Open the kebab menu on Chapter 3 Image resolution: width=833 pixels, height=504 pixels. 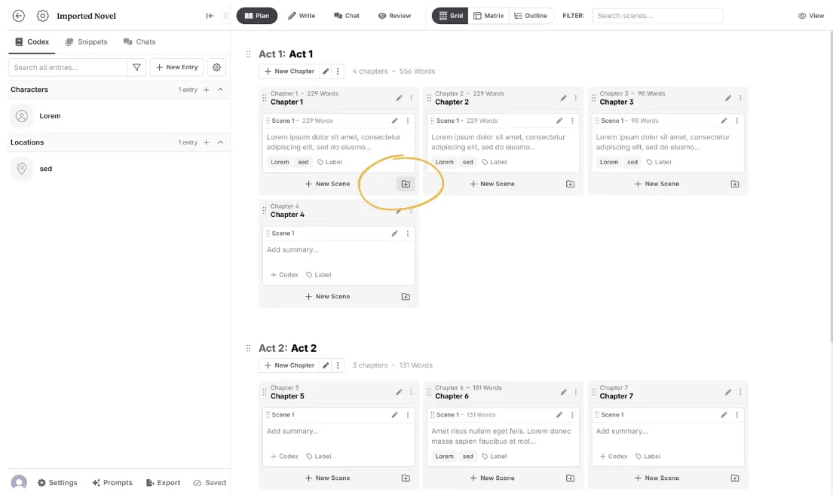coord(740,97)
